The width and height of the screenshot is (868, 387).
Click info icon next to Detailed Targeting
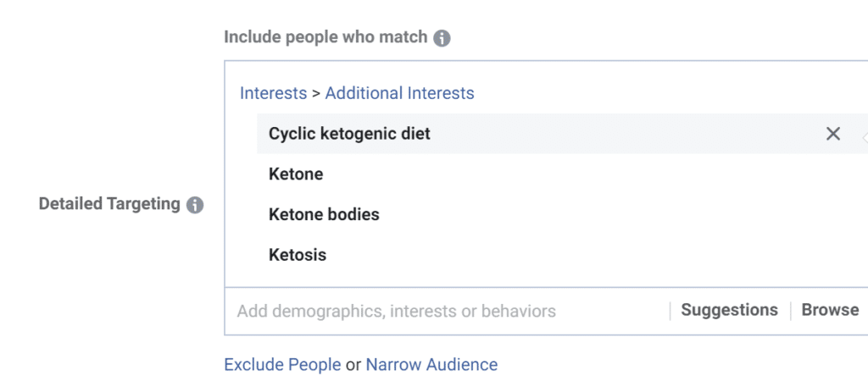click(x=195, y=205)
